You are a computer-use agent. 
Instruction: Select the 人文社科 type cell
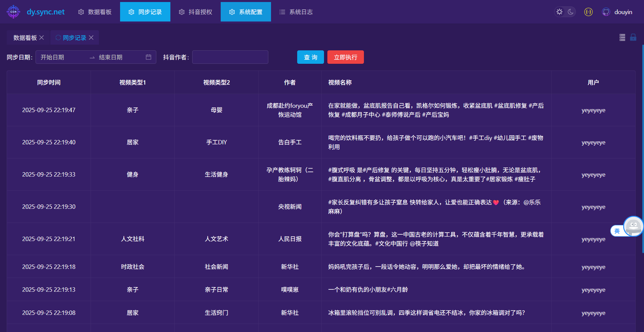pos(132,239)
